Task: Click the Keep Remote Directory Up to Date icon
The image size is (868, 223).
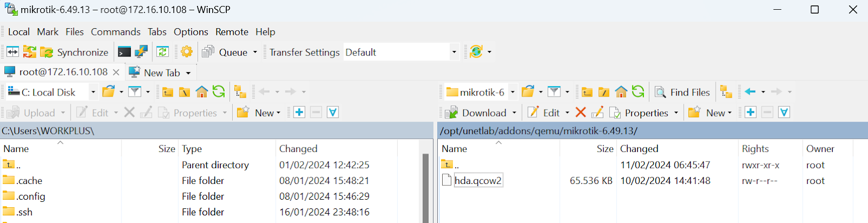Action: coord(162,52)
